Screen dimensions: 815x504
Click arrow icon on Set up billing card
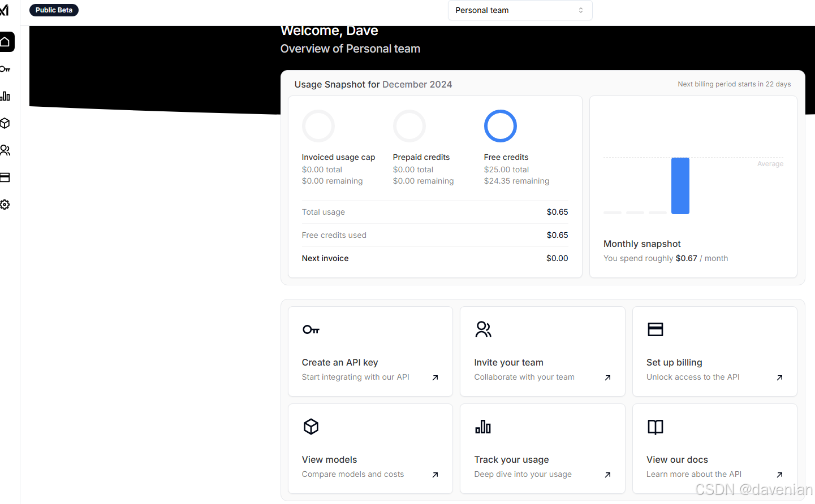click(779, 377)
